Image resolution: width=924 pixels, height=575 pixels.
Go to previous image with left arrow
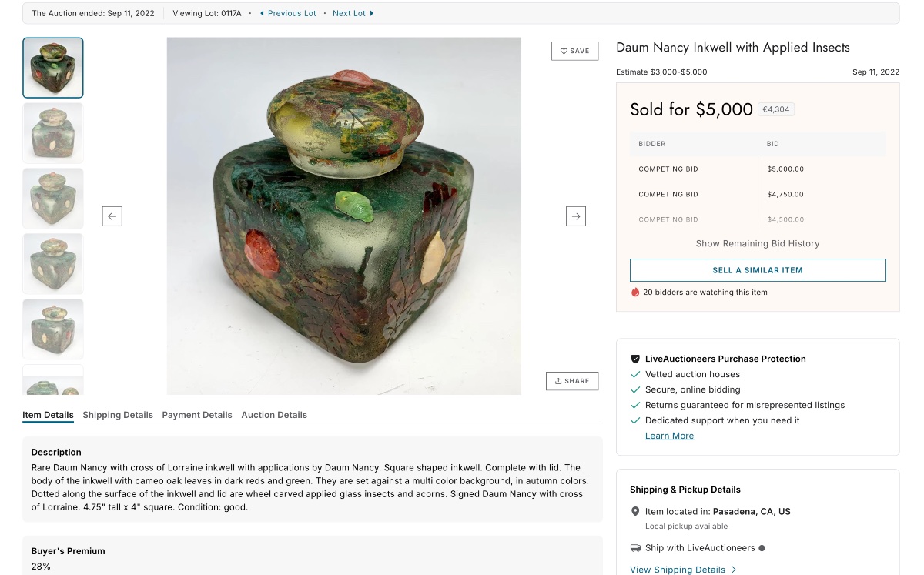(112, 216)
